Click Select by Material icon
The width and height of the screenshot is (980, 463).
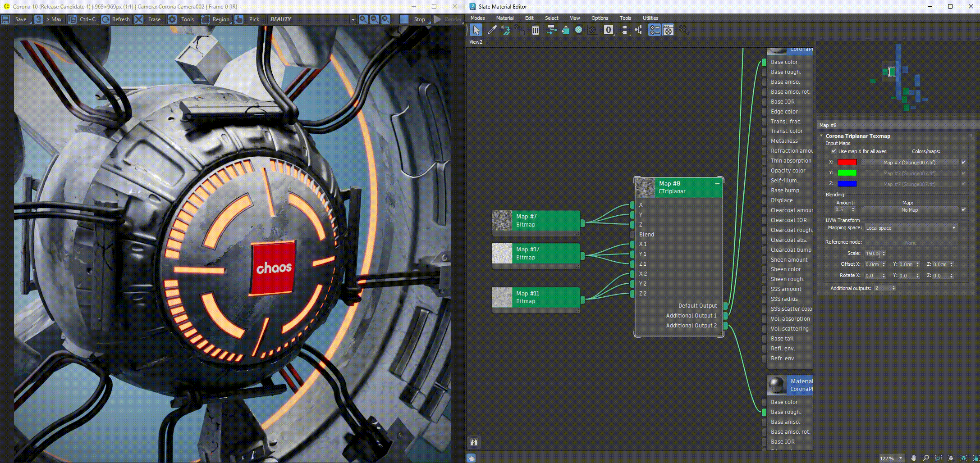[x=684, y=30]
